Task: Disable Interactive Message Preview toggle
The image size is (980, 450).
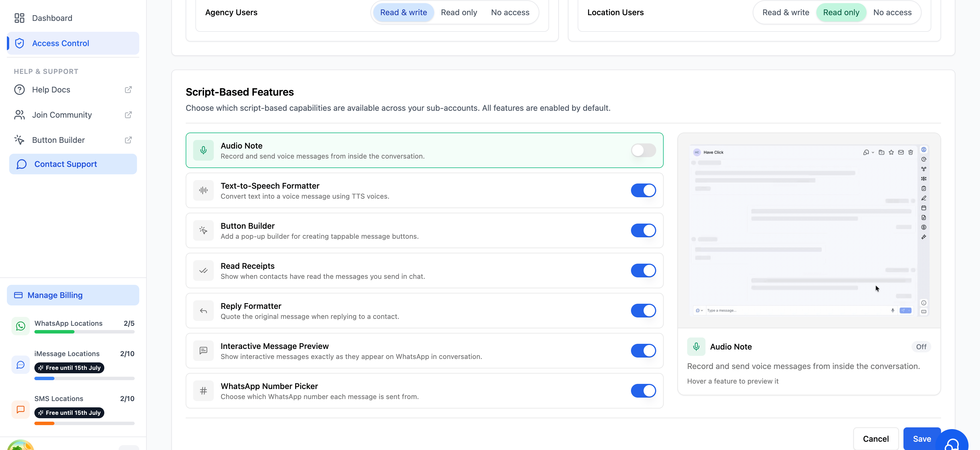Action: (x=643, y=350)
